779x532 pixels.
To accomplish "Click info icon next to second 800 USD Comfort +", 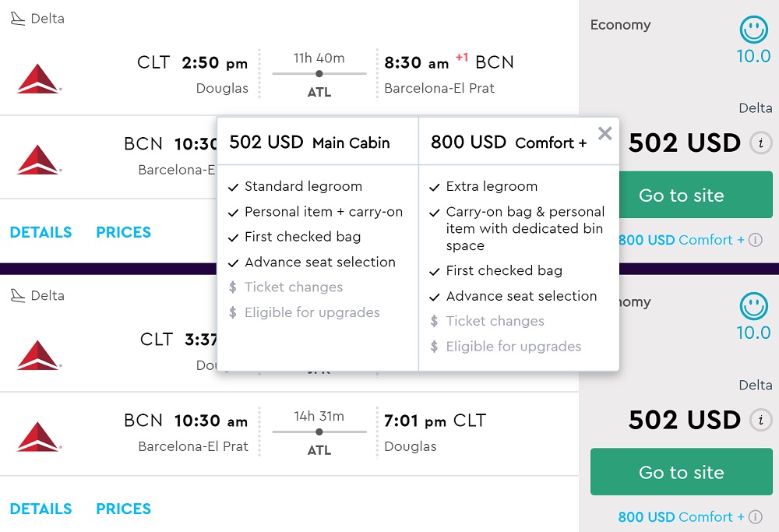I will pyautogui.click(x=755, y=516).
